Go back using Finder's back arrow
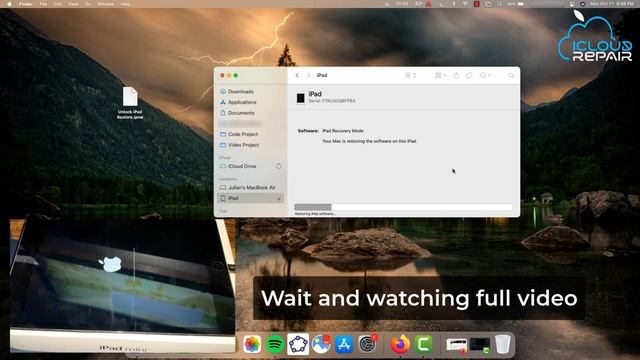 [x=297, y=76]
